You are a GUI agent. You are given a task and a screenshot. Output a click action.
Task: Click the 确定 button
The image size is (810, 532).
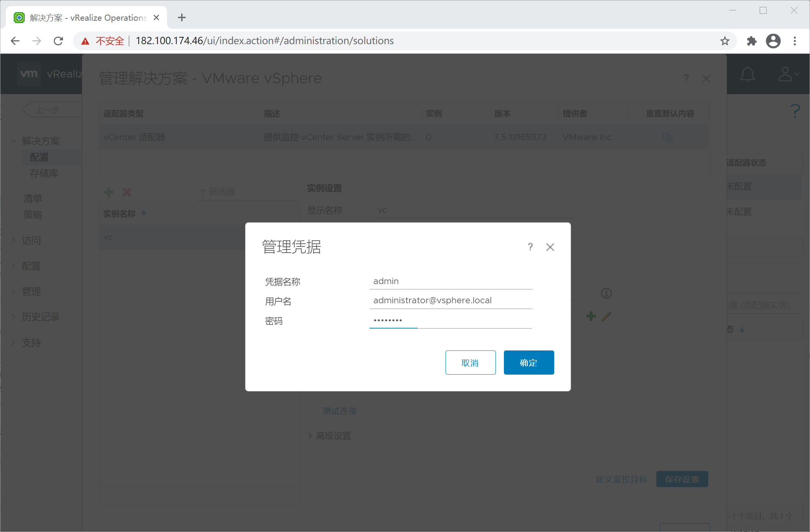(x=529, y=362)
